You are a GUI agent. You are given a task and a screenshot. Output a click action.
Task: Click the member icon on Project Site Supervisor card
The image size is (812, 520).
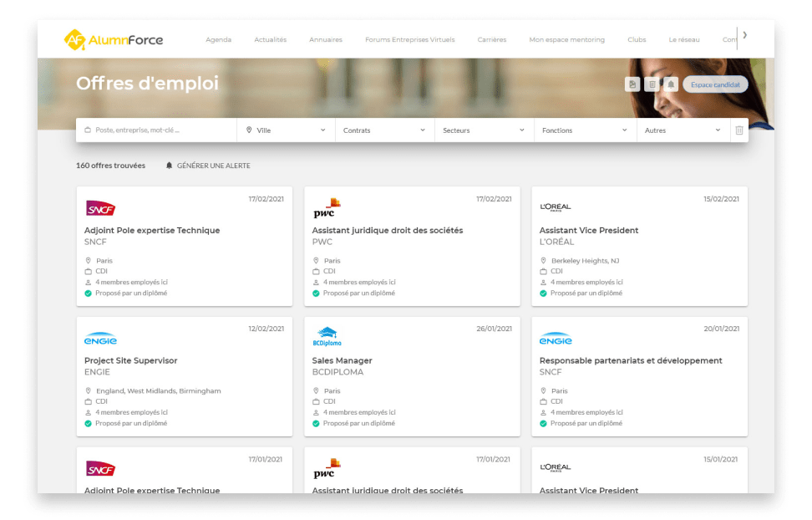[88, 413]
